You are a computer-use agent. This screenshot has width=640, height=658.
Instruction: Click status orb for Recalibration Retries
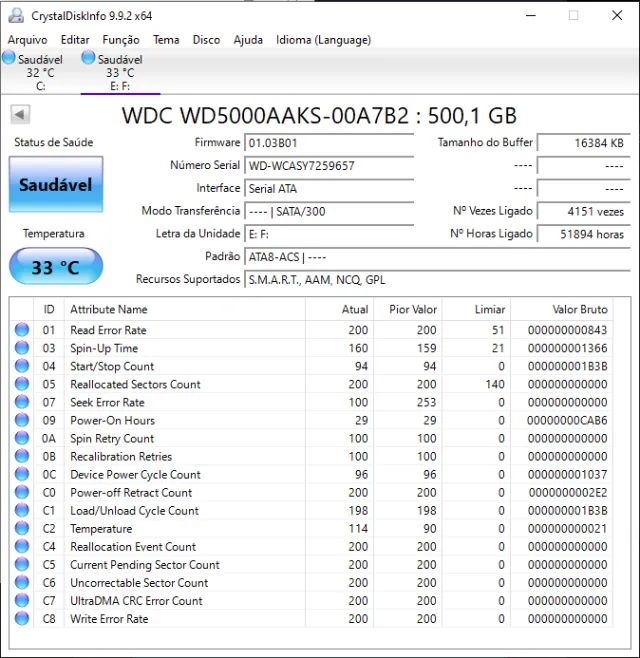point(22,456)
